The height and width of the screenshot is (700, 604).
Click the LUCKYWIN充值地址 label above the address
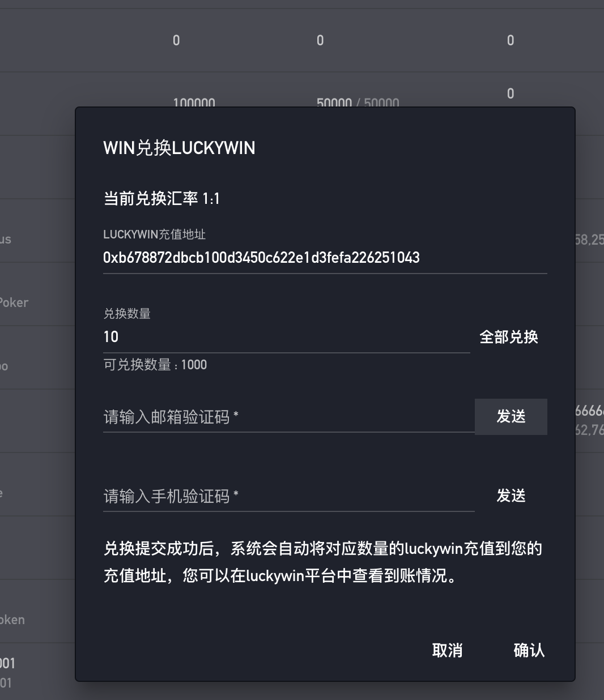click(x=154, y=234)
